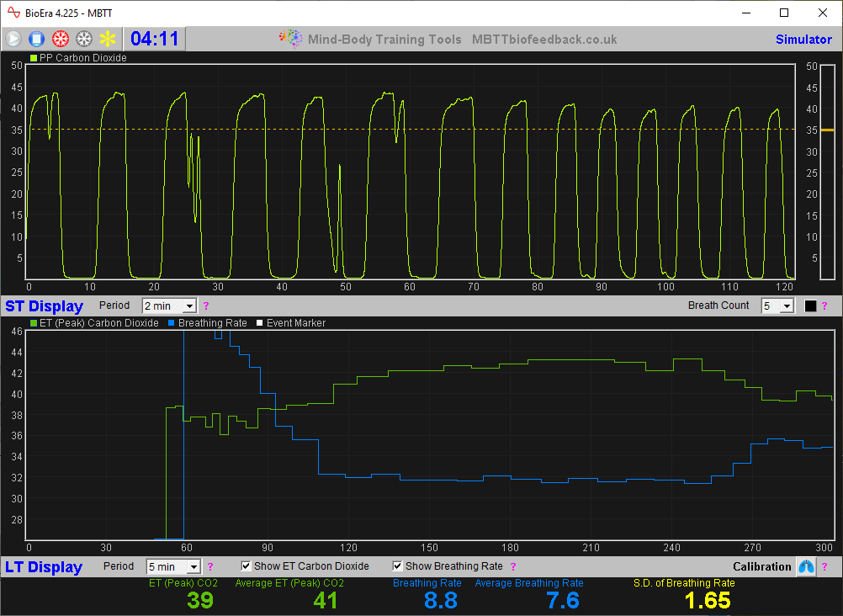The width and height of the screenshot is (843, 616).
Task: Click help question mark after Show Breathing Rate
Action: 512,566
